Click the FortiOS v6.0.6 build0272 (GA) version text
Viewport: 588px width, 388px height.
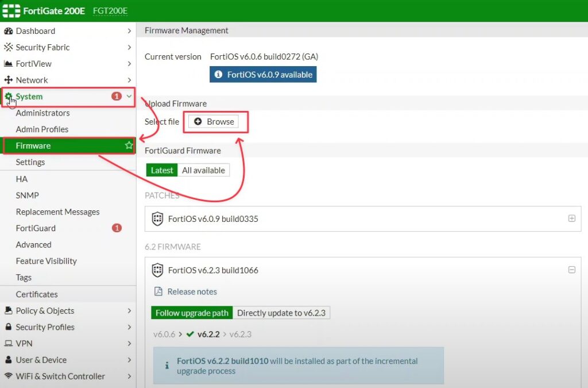(264, 57)
